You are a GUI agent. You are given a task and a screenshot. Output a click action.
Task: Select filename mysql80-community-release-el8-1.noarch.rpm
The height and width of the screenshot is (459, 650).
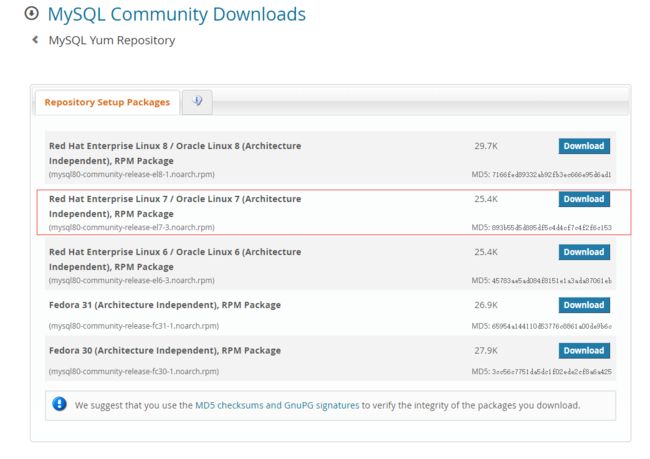pos(132,175)
